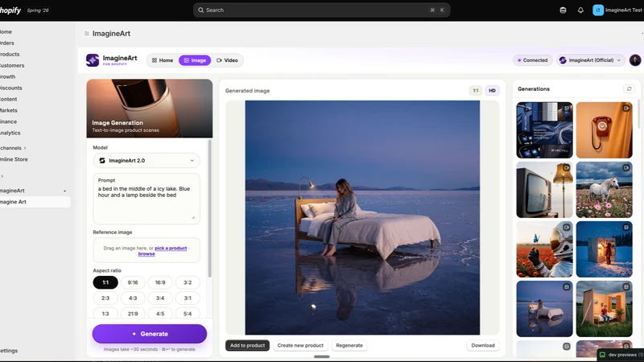Click the large generated bed image
The width and height of the screenshot is (644, 362).
coord(362,217)
